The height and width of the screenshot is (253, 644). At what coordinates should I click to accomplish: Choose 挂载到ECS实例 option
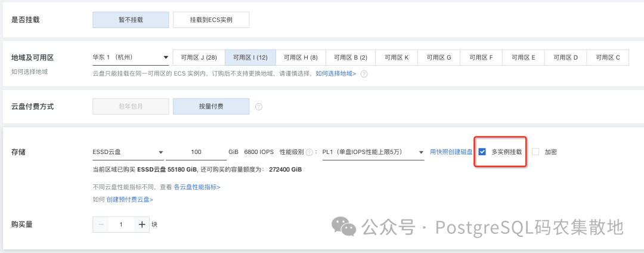(x=211, y=20)
